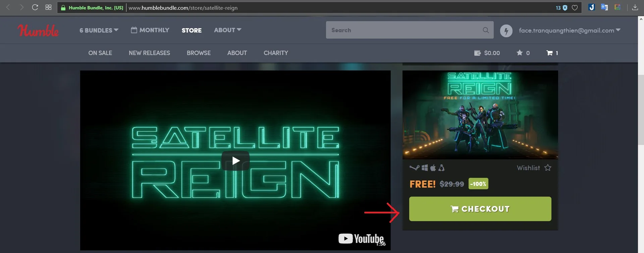
Task: Open the On Sale tab
Action: coord(100,53)
